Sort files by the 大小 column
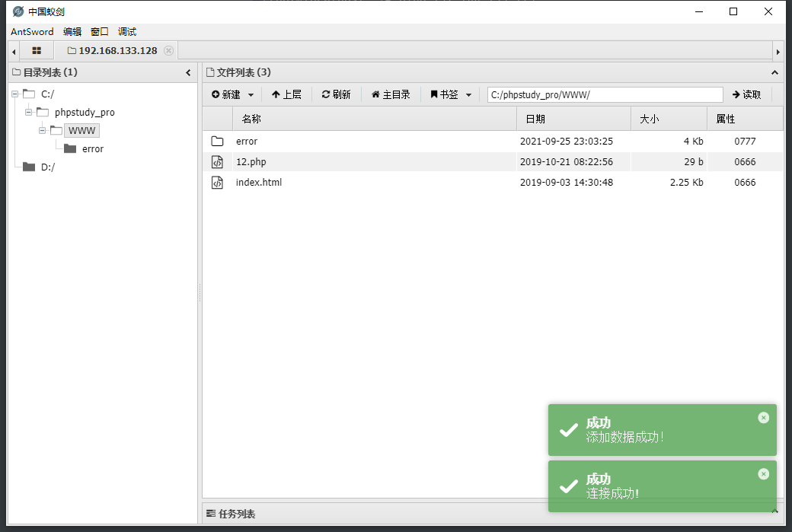The image size is (792, 532). [669, 119]
